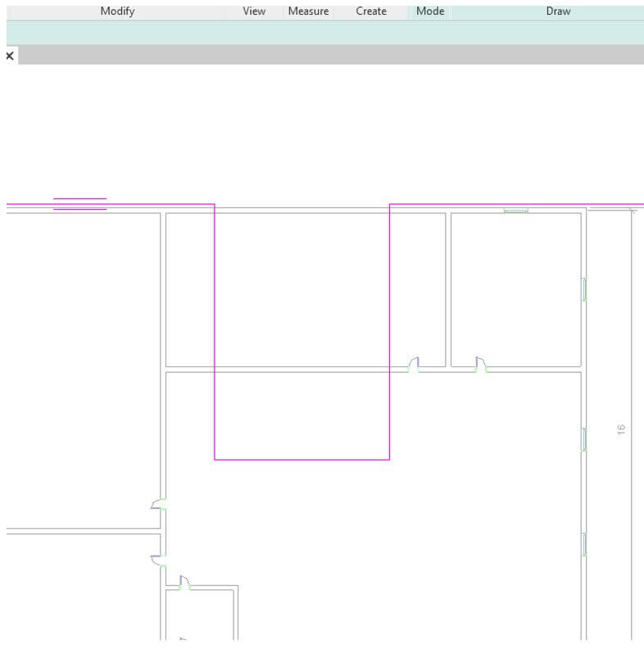Open the View panel label
The image size is (644, 650).
(254, 11)
